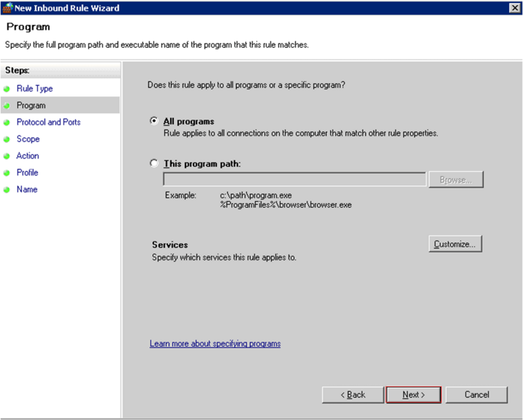Select the All programs radio button
The width and height of the screenshot is (523, 420).
pos(154,121)
